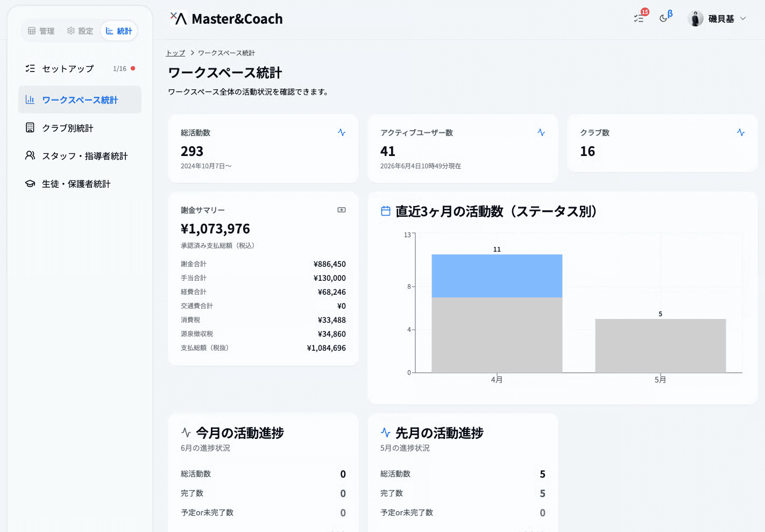Image resolution: width=765 pixels, height=532 pixels.
Task: Click the pulse icon beside 先月の活動進捗
Action: pos(386,432)
